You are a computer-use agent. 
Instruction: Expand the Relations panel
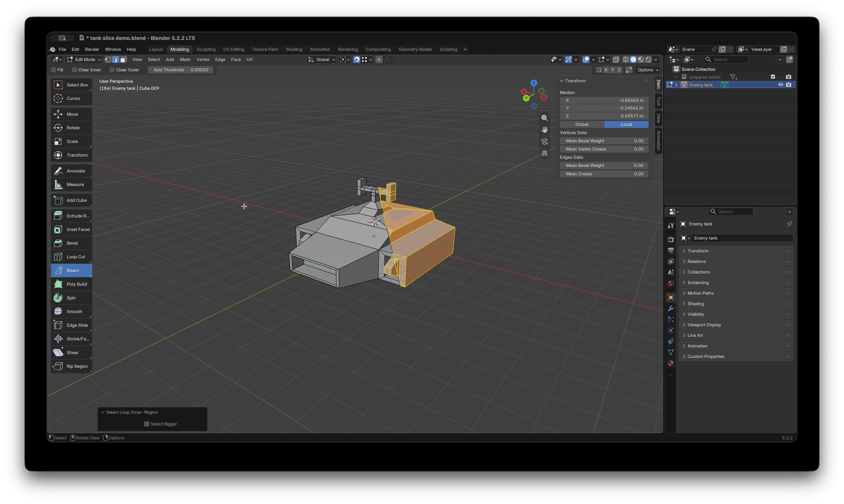pyautogui.click(x=736, y=261)
